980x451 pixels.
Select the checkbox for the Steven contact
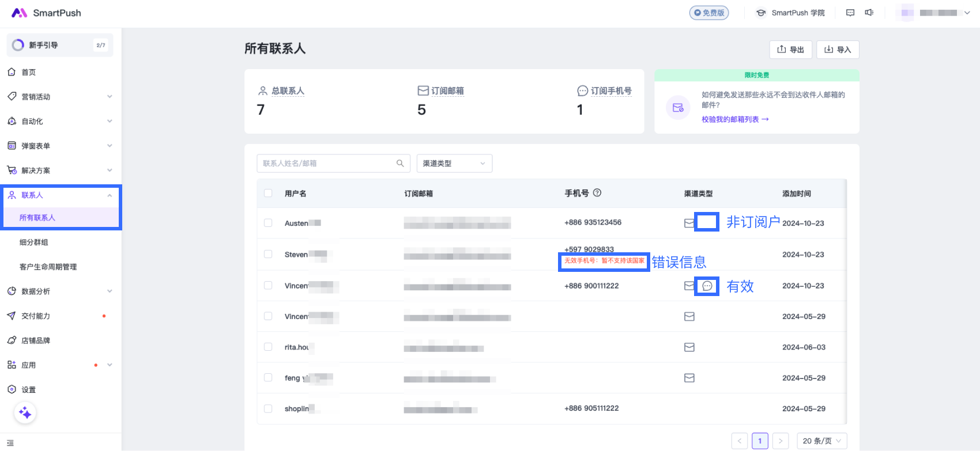(268, 254)
